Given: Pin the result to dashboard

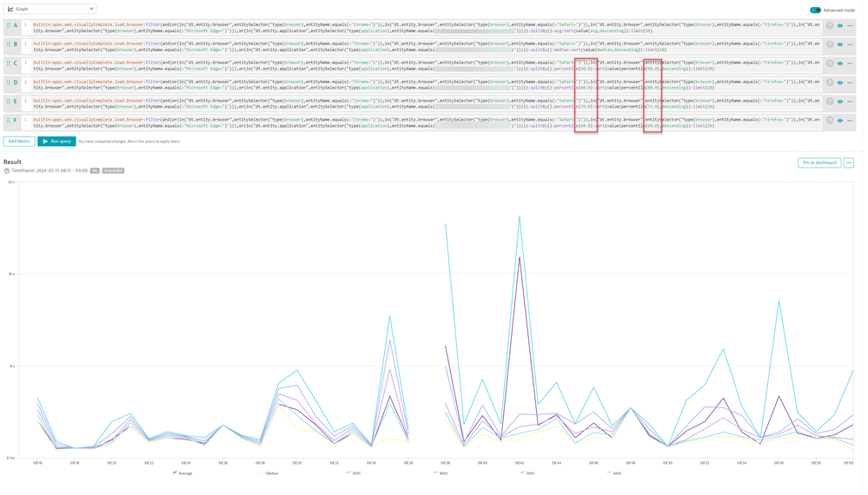Looking at the screenshot, I should point(819,162).
